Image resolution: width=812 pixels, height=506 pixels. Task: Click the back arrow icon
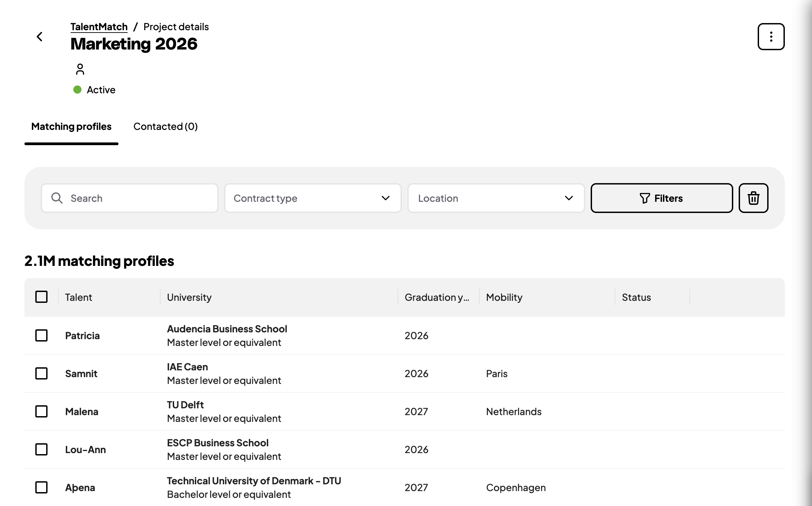click(x=40, y=37)
